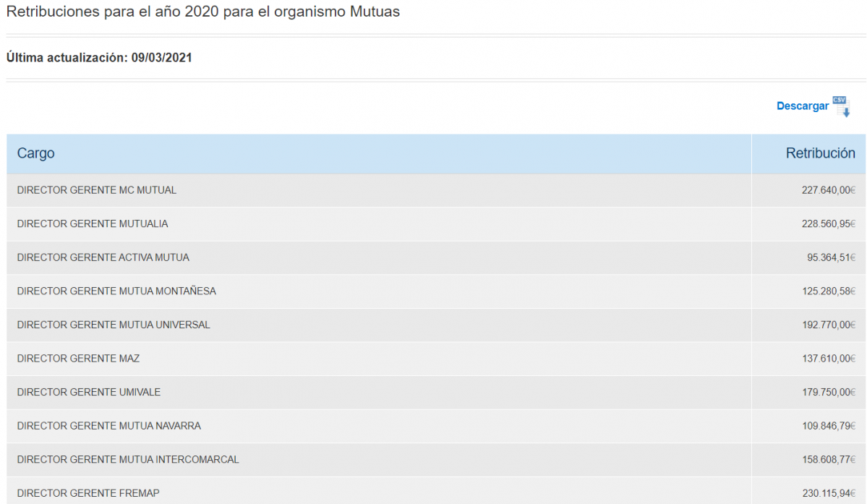Select the Cargo column header
Image resolution: width=867 pixels, height=504 pixels.
click(379, 153)
